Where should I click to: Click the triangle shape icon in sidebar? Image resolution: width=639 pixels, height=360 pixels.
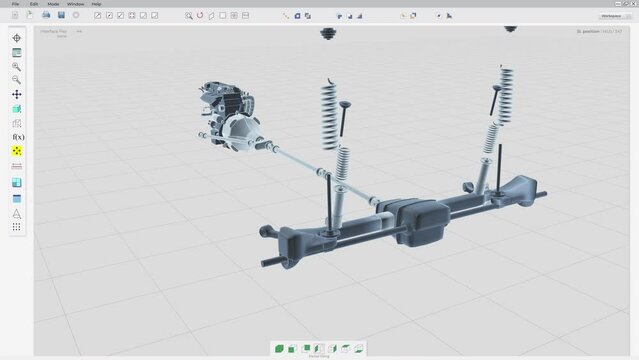pos(17,214)
